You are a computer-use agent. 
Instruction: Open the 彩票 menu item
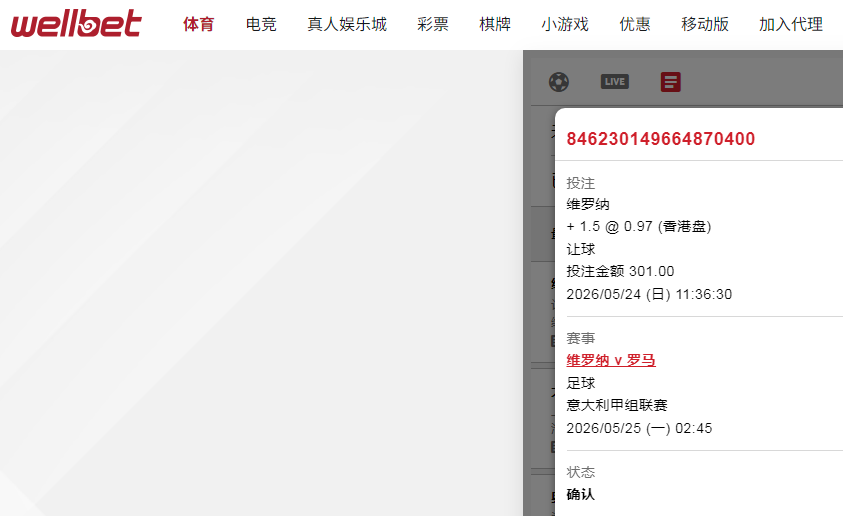tap(433, 24)
